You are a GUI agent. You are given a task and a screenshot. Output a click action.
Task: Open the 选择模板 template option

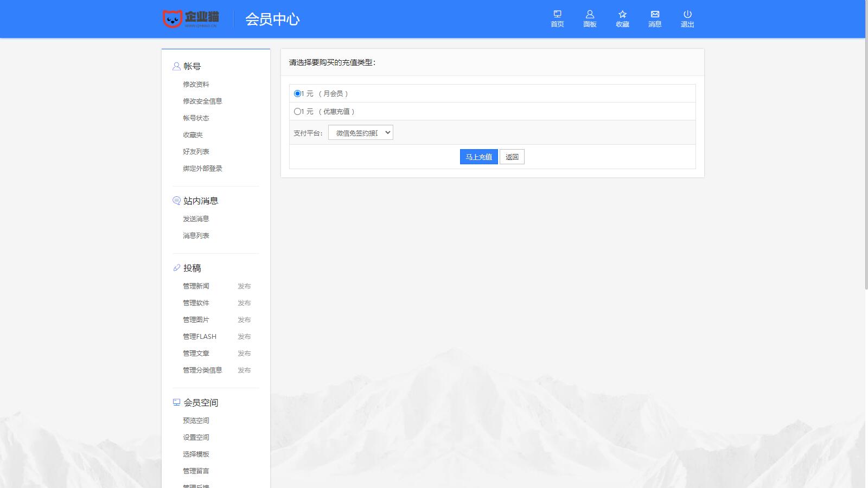click(x=195, y=454)
